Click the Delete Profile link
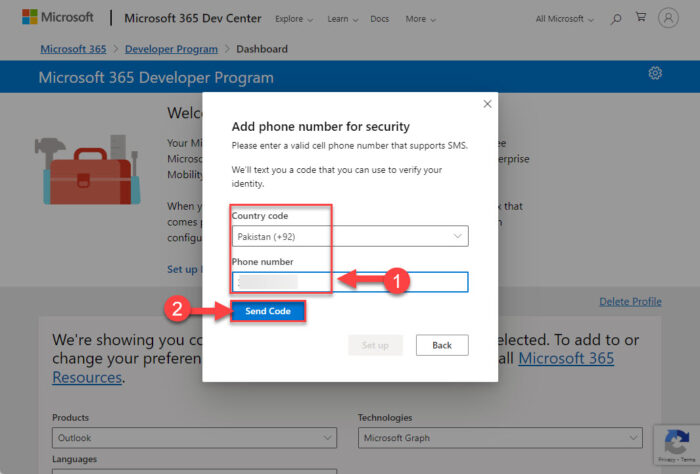 pos(630,302)
